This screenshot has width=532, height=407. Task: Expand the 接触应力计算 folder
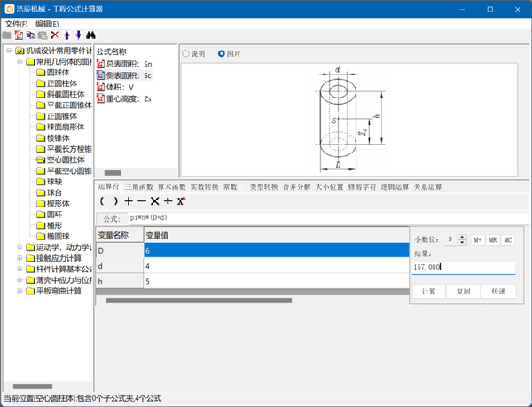click(x=20, y=258)
